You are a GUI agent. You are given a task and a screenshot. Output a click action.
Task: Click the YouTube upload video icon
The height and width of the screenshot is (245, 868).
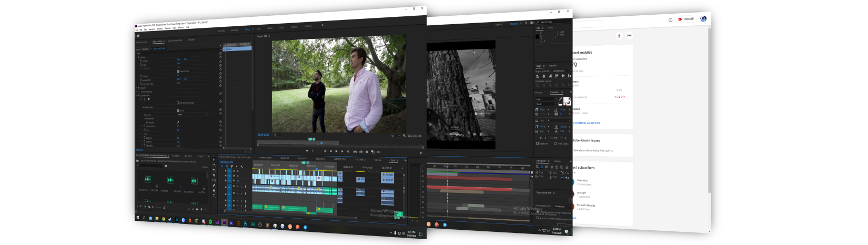619,36
